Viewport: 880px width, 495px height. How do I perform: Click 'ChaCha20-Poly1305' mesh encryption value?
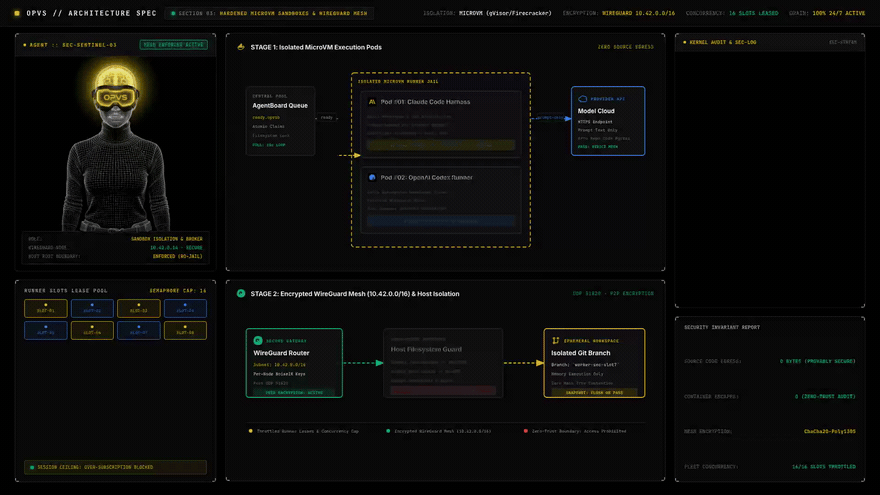pos(829,432)
